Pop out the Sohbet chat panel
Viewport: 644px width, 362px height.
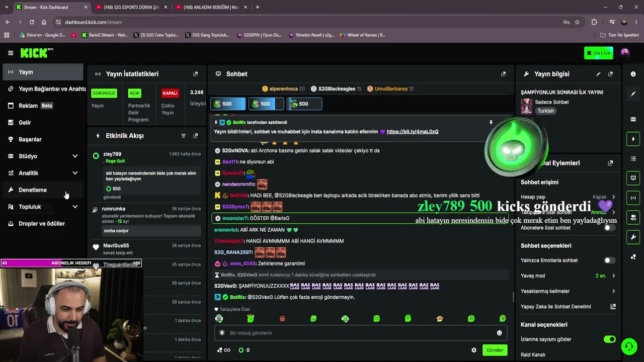point(503,74)
